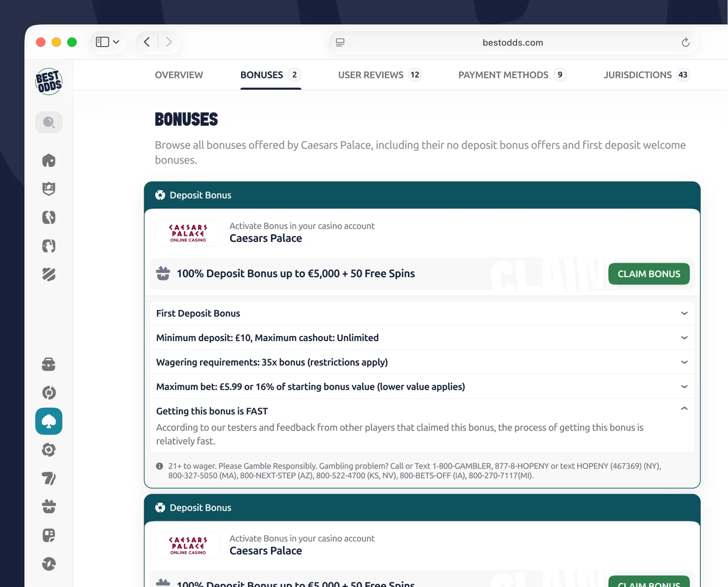Open the slots seven sidebar icon
Viewport: 728px width, 587px height.
tap(49, 478)
